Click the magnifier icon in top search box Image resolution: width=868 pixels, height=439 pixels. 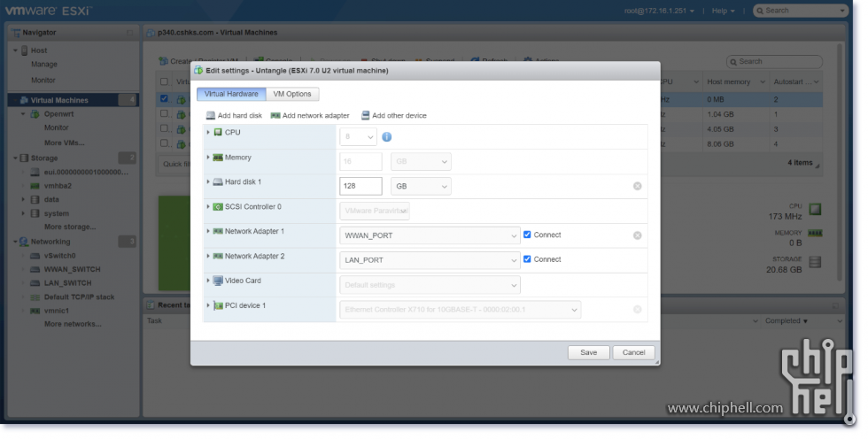[x=761, y=11]
